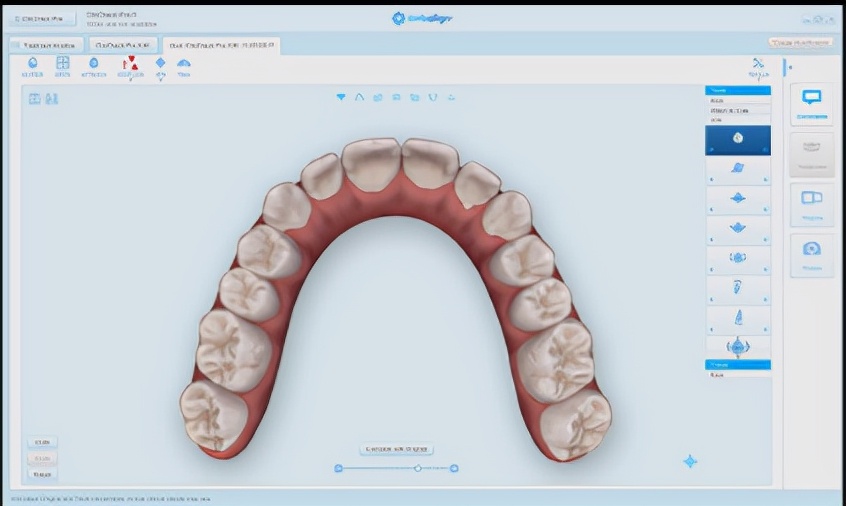Click the speech bubble panel button on right sidebar
The image size is (846, 506).
click(811, 102)
